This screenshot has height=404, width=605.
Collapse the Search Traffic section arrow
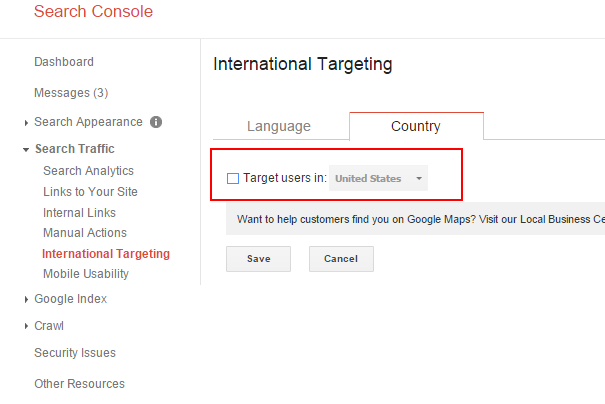26,150
